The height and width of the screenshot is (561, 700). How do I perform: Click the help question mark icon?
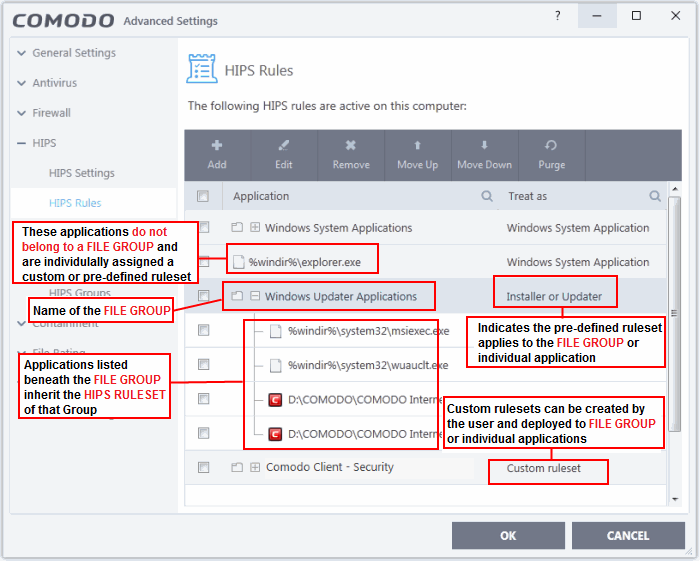[558, 16]
